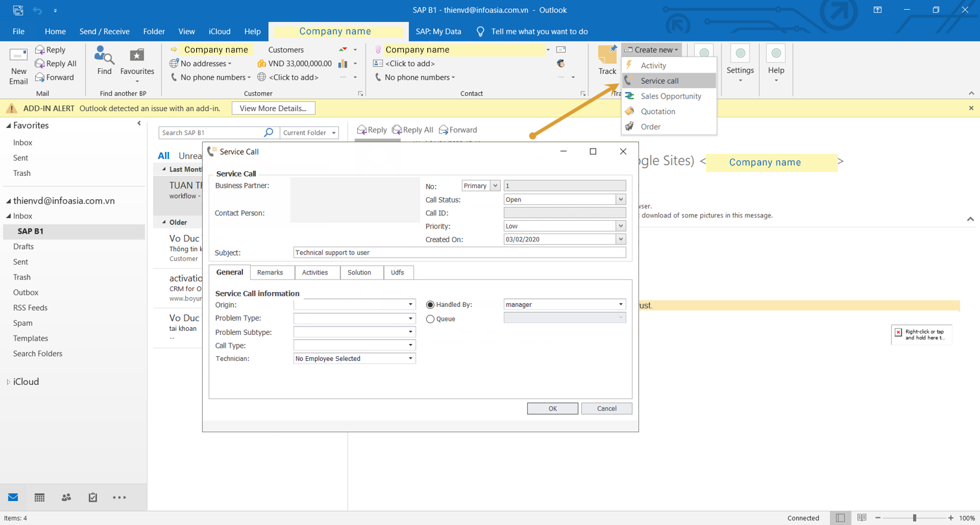Select the Queue radio button

coord(430,319)
